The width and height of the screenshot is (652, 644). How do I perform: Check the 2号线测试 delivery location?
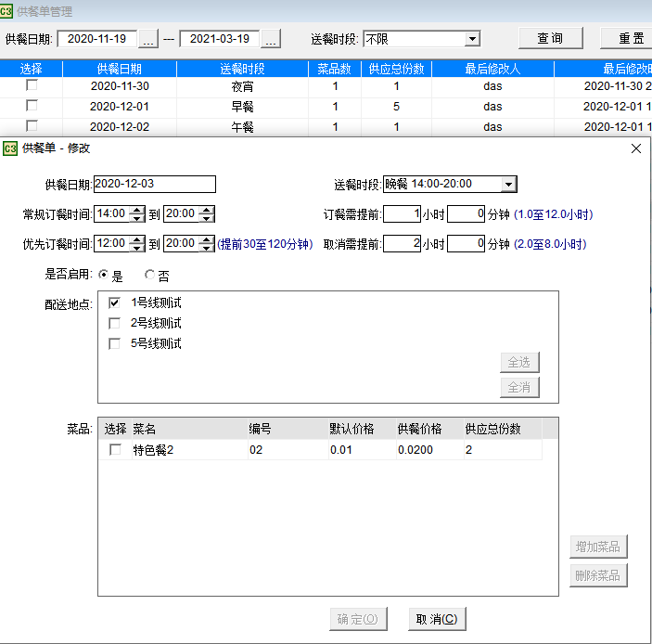pos(115,323)
